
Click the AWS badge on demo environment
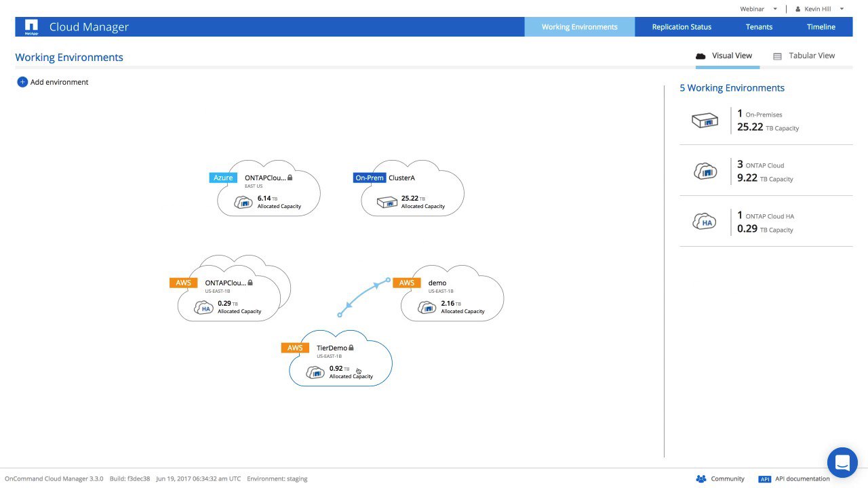[x=406, y=283]
